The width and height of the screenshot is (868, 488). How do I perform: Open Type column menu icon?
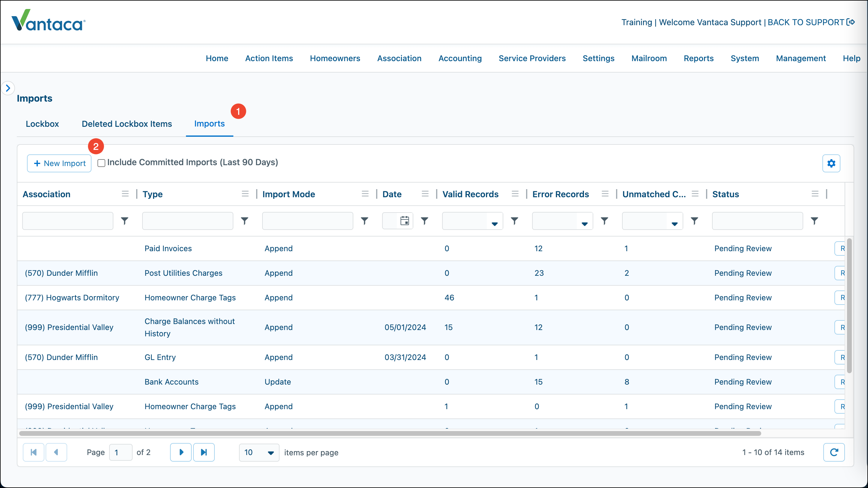(245, 194)
